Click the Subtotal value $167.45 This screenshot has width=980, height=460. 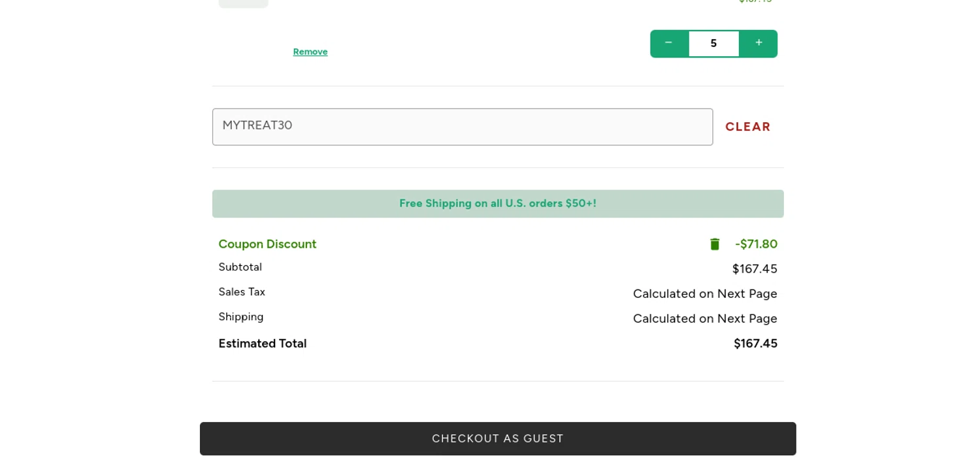click(755, 269)
